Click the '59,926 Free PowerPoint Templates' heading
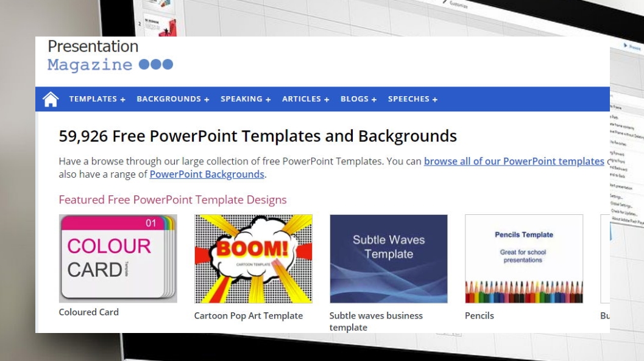 258,136
